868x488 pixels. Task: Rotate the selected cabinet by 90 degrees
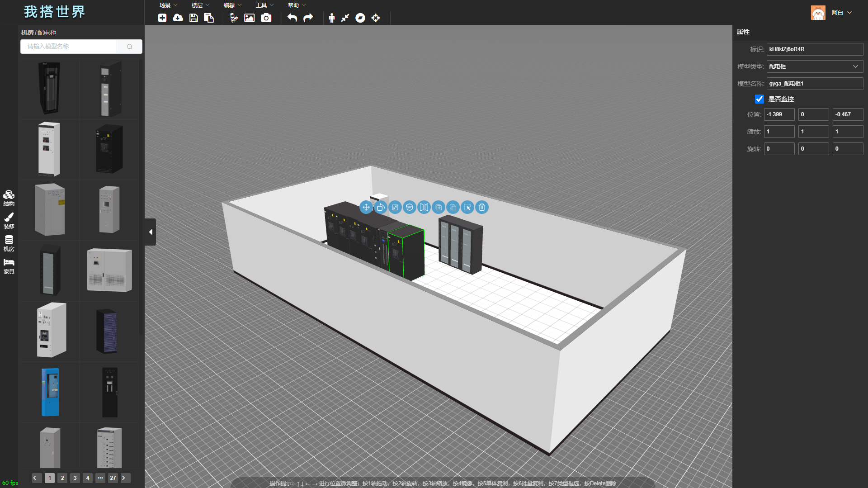(x=410, y=208)
